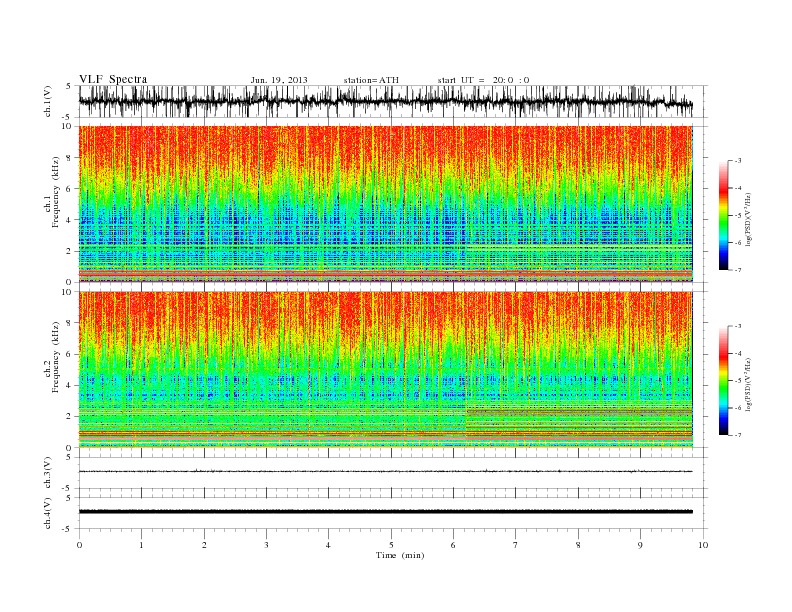Viewport: 792px width, 612px height.
Task: Click the "ch.4(V)" axis label
Action: coord(48,514)
